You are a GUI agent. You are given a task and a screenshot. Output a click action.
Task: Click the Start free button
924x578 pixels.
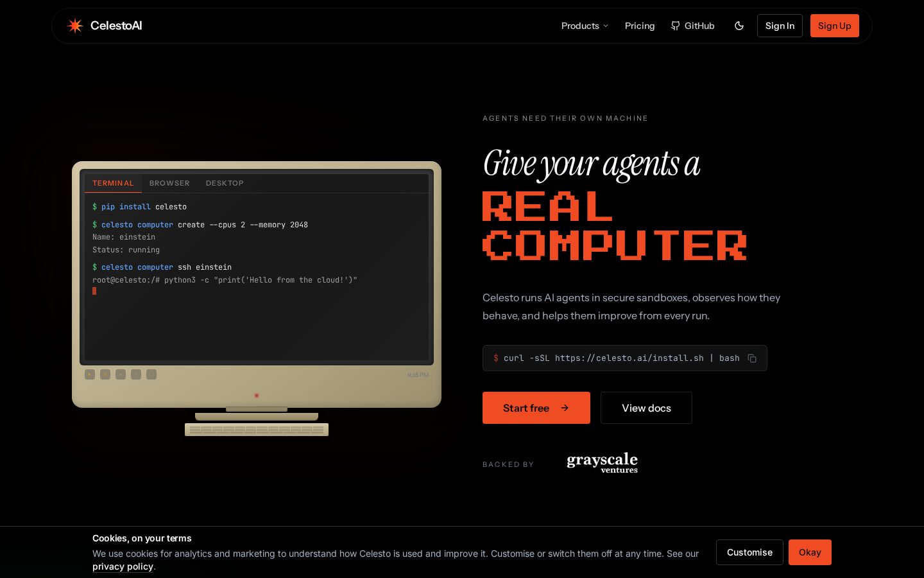click(536, 408)
